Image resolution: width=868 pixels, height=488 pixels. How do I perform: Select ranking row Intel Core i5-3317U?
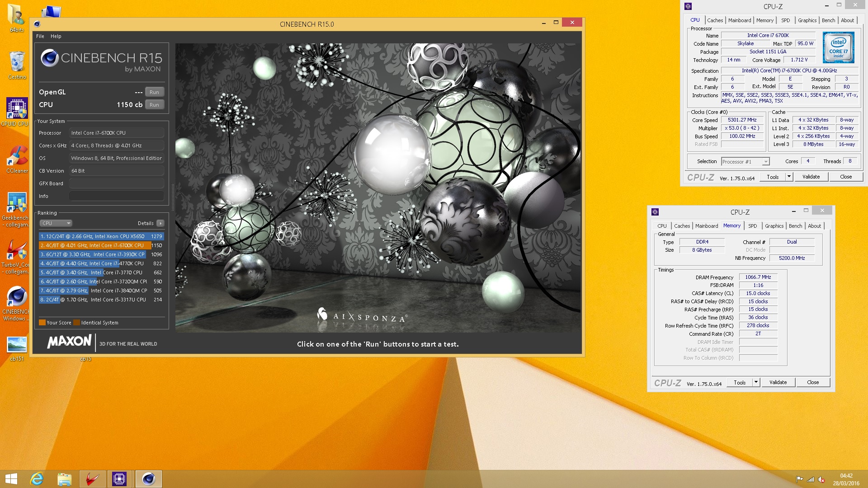101,300
